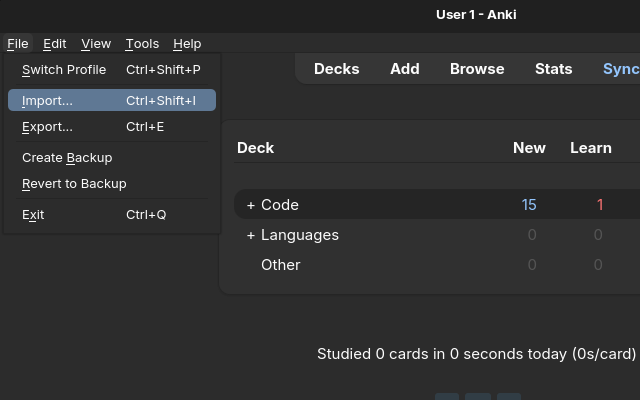Go to Decks in top toolbar
Screen dimensions: 640x400
[337, 69]
